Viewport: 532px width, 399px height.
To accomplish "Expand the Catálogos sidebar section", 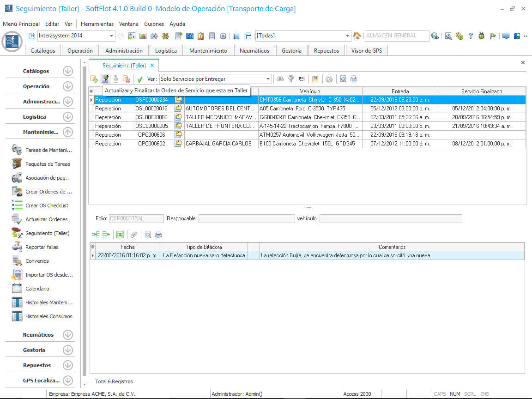I will 68,71.
